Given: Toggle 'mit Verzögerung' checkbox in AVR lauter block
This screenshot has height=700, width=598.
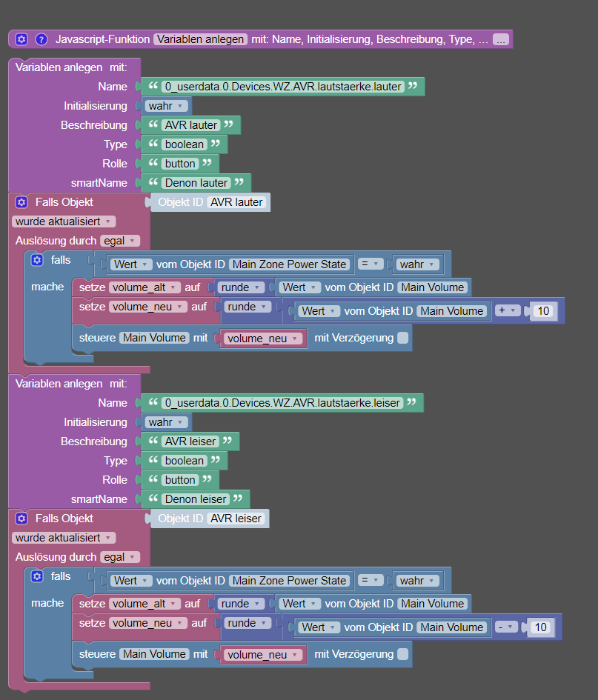Looking at the screenshot, I should (x=403, y=338).
